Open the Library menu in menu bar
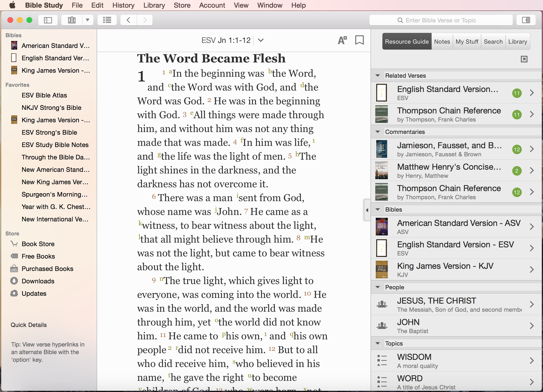This screenshot has height=392, width=543. [x=154, y=5]
